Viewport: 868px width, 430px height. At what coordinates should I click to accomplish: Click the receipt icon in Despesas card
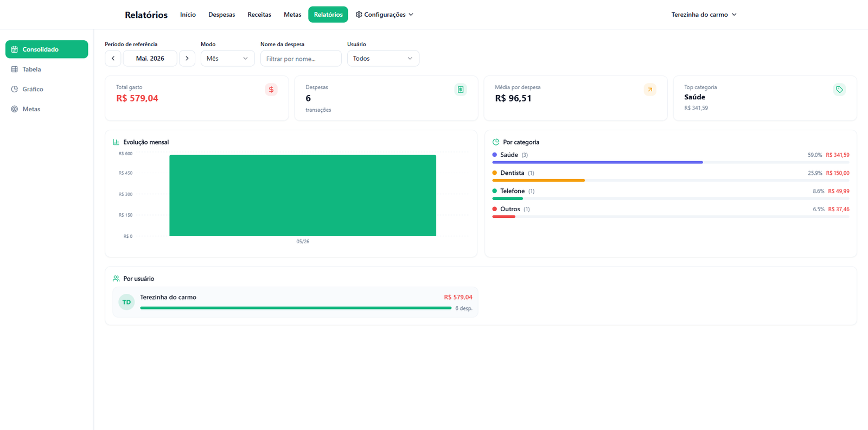click(461, 90)
